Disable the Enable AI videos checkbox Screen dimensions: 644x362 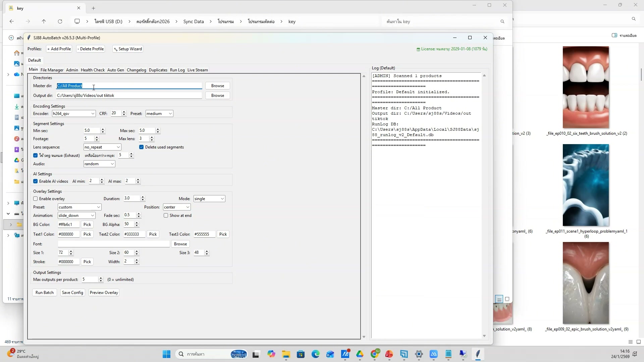tap(36, 181)
